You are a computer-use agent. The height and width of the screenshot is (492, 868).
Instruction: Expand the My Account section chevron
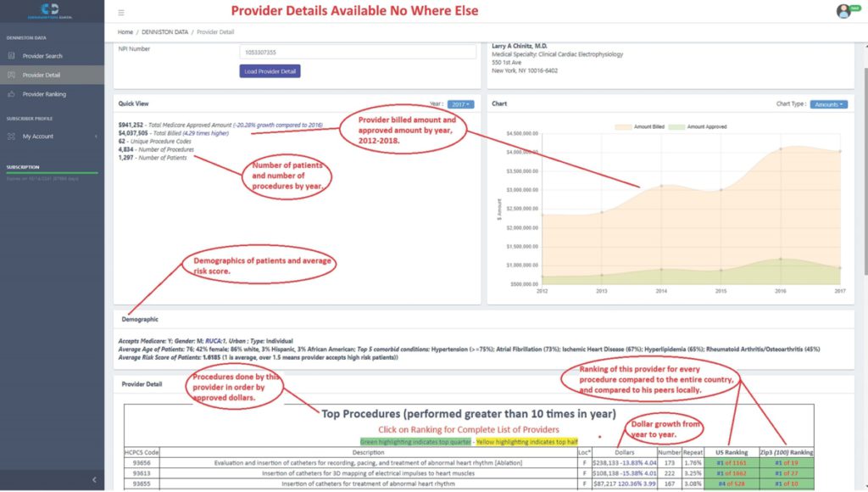pos(96,136)
